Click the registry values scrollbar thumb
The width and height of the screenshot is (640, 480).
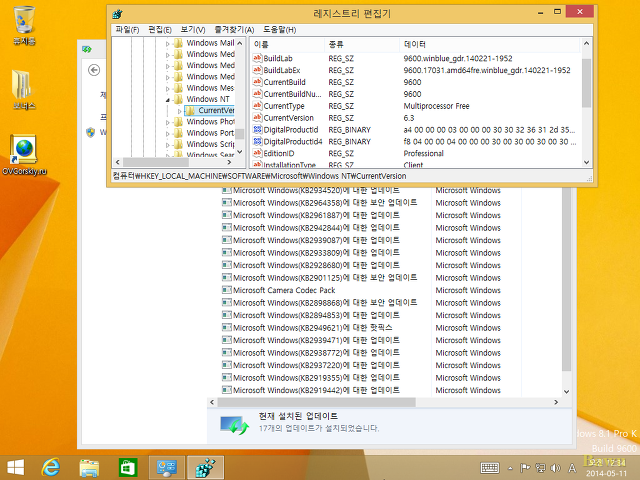click(x=586, y=83)
